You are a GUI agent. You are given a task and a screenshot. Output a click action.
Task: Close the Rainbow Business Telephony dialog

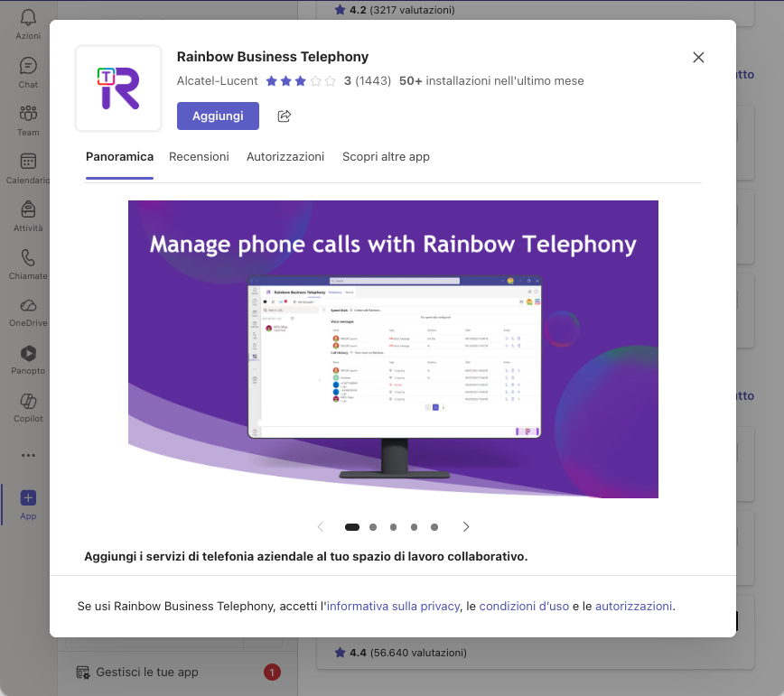point(698,57)
